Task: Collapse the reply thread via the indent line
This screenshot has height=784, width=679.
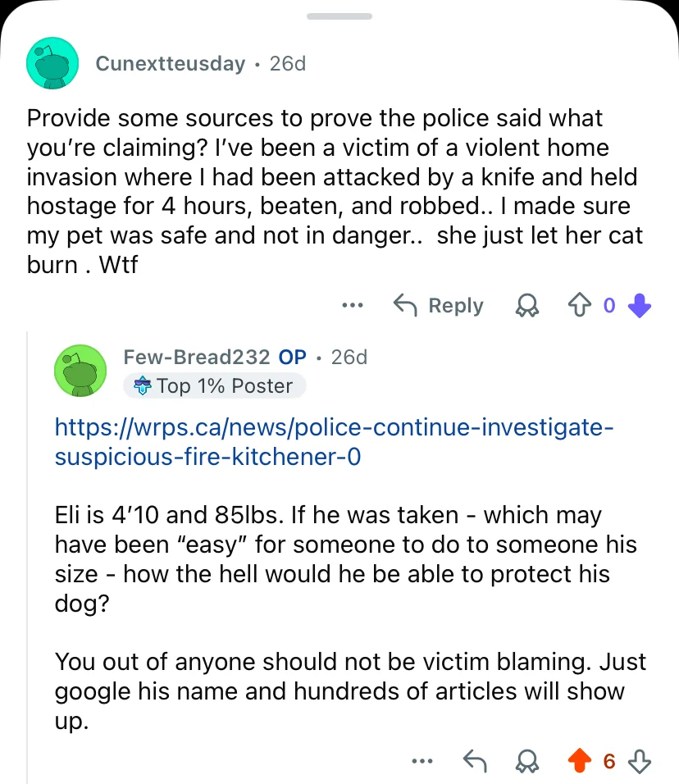Action: (x=28, y=558)
